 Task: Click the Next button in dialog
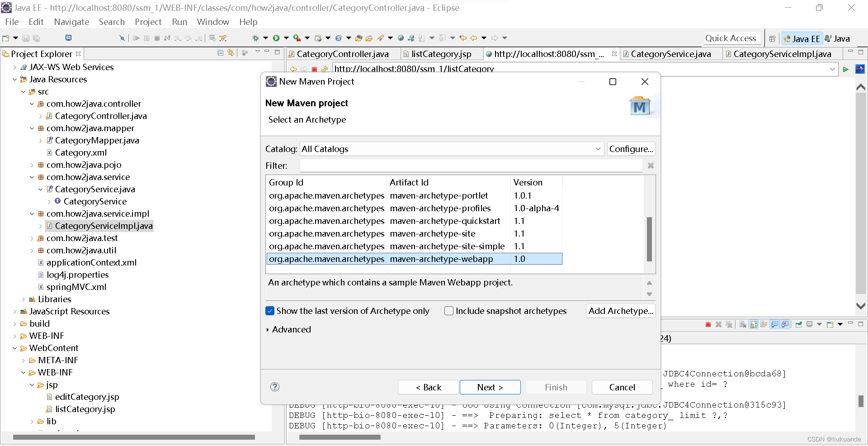[x=490, y=387]
